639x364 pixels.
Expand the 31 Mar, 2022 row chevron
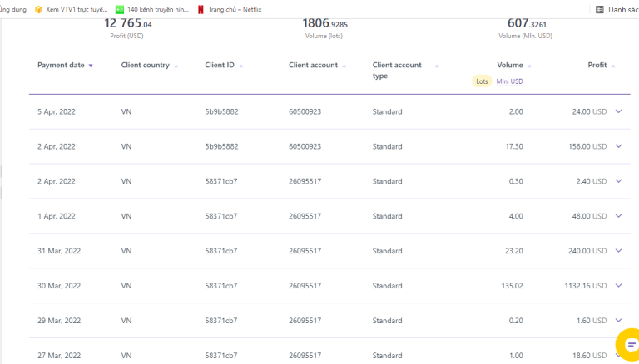[x=618, y=251]
